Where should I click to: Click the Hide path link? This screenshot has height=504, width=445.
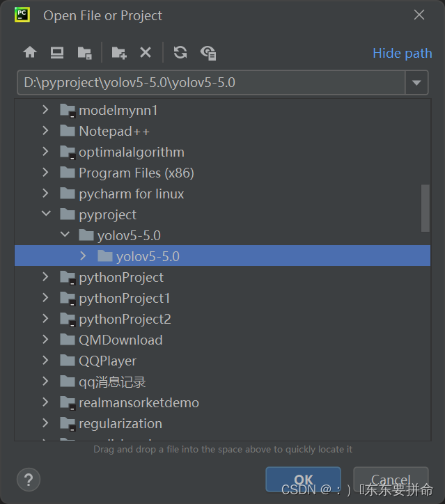403,54
